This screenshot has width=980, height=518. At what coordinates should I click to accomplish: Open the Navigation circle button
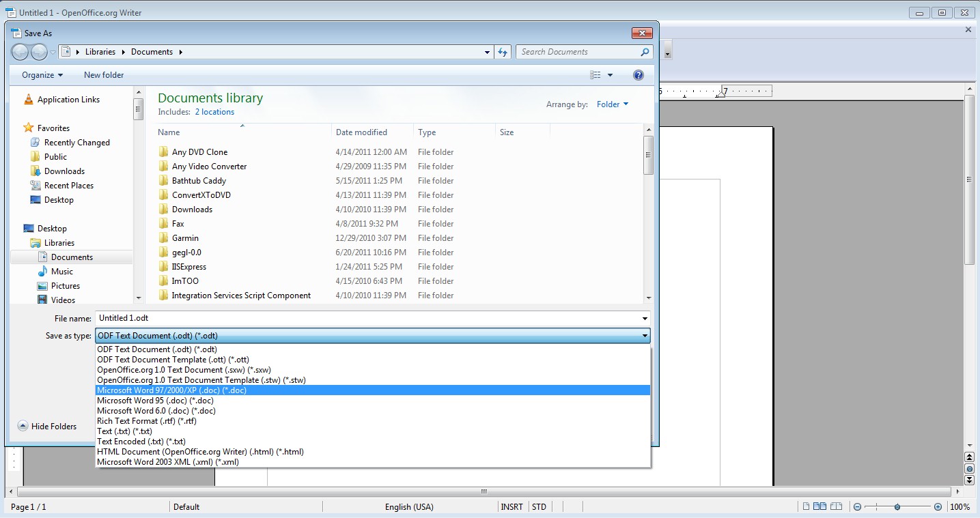click(x=969, y=469)
